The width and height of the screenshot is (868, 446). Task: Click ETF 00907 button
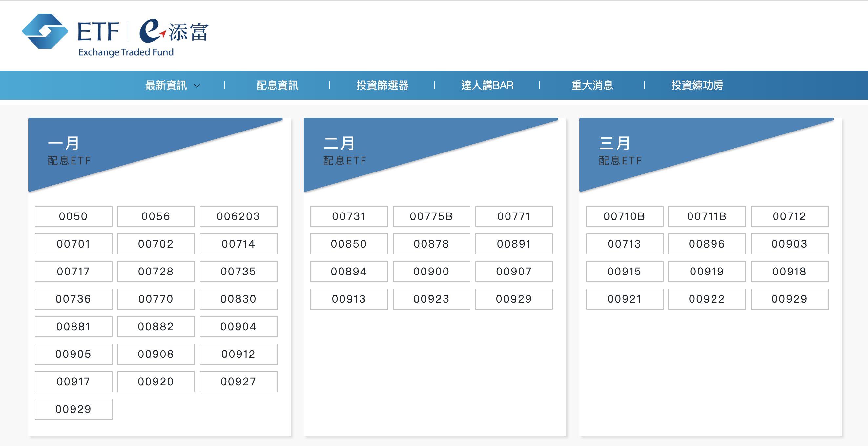tap(514, 272)
